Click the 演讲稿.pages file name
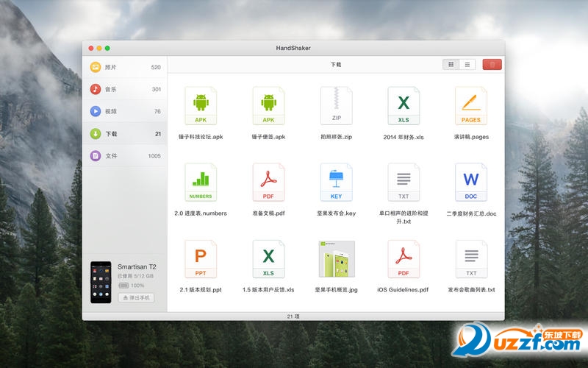The height and width of the screenshot is (368, 588). (471, 137)
